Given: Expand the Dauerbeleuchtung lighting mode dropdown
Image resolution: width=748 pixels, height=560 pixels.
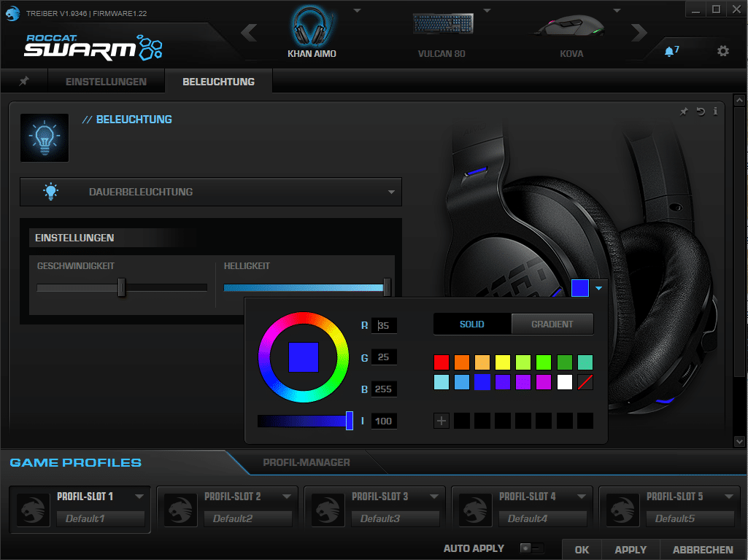Looking at the screenshot, I should 391,192.
